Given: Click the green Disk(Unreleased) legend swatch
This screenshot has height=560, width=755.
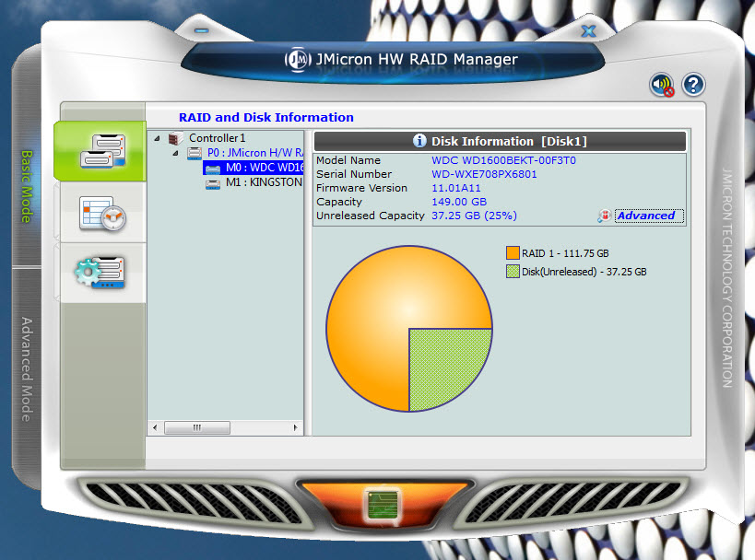Looking at the screenshot, I should tap(513, 272).
